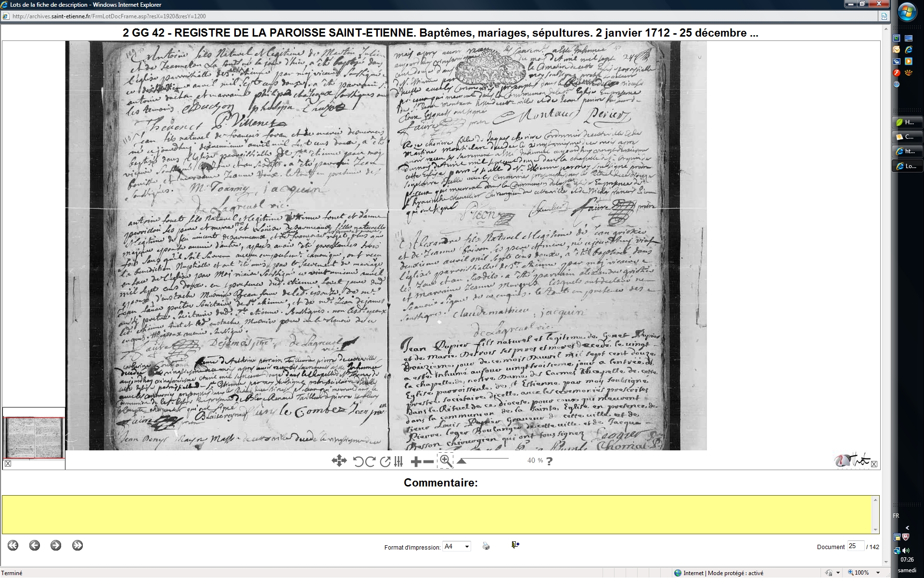
Task: Click the exit viewer door icon
Action: pos(515,545)
